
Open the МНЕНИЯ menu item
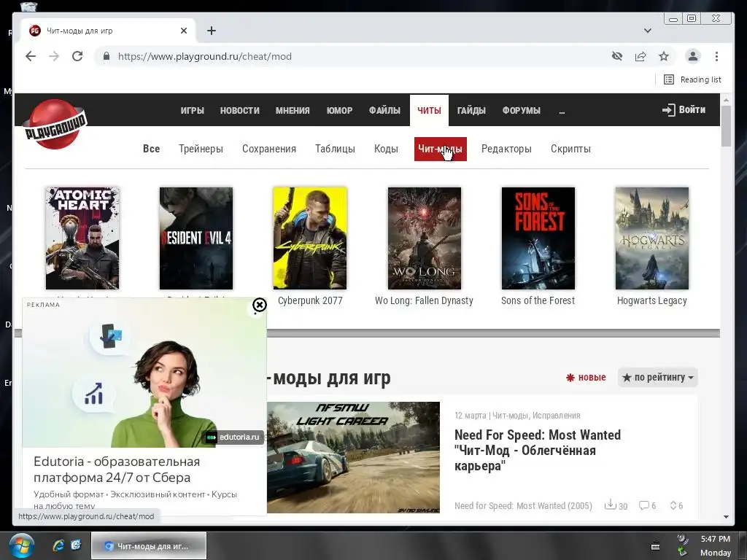[x=293, y=111]
